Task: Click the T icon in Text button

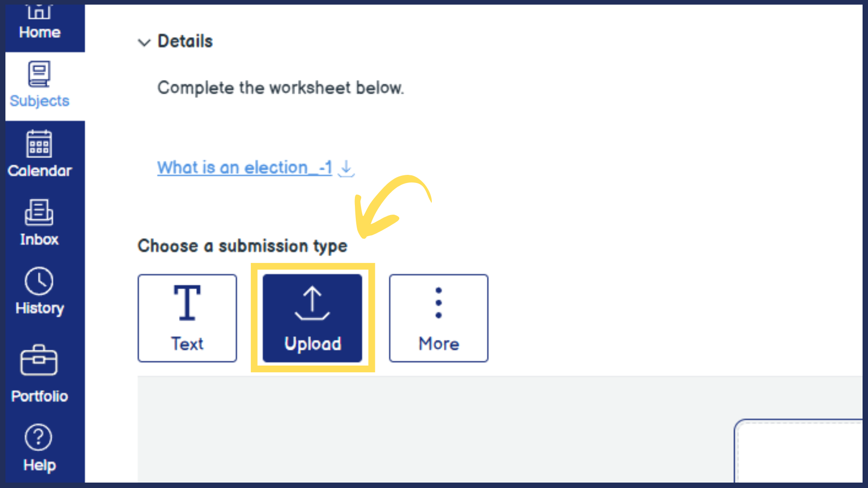Action: pos(187,303)
